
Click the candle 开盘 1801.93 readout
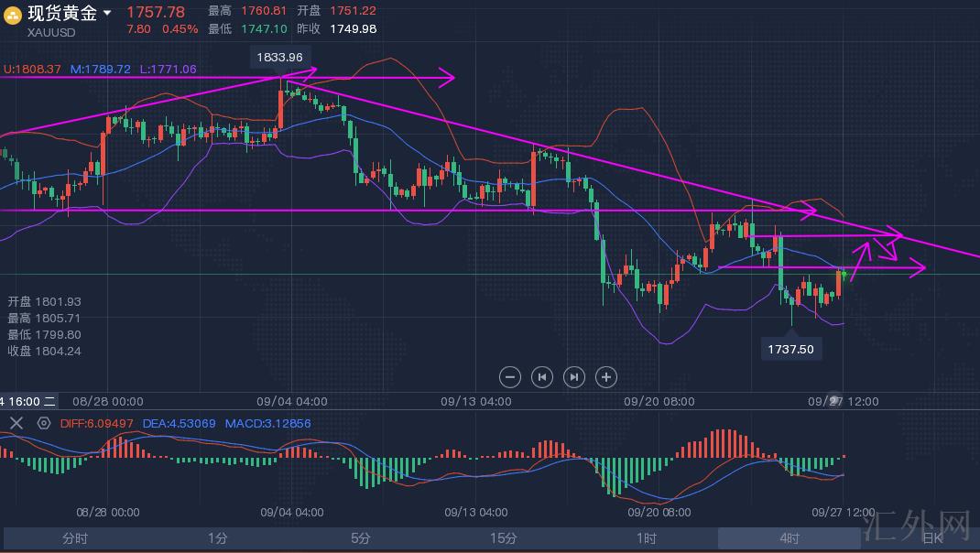(44, 302)
